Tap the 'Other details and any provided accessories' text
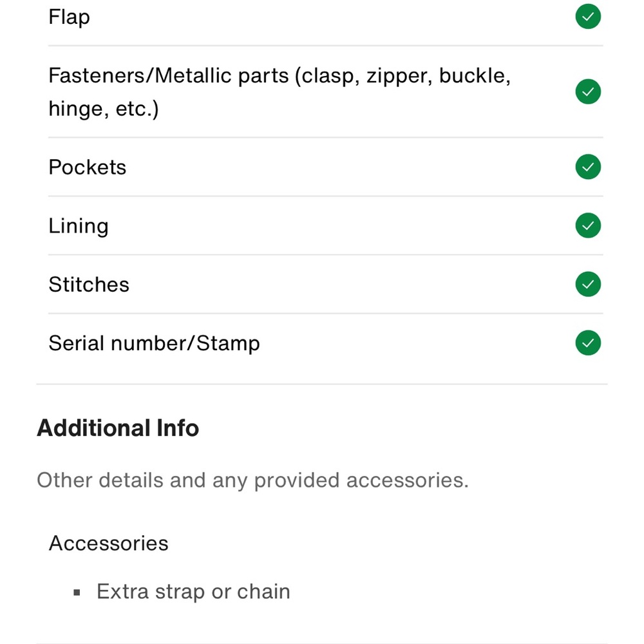Image resolution: width=644 pixels, height=644 pixels. (x=252, y=480)
